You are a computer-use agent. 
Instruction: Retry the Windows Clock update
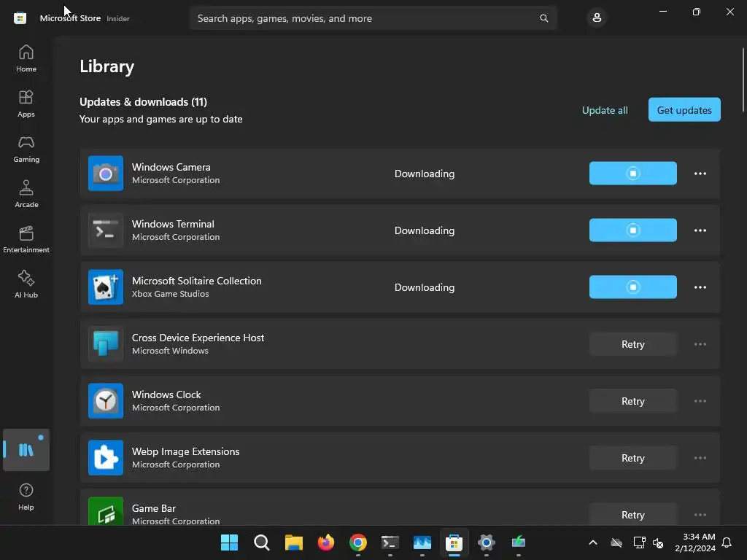tap(632, 401)
